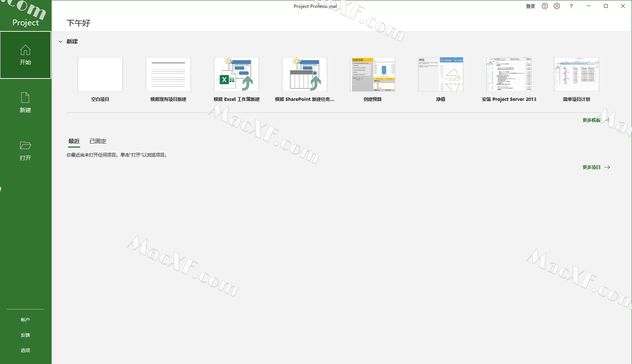This screenshot has height=364, width=632.
Task: Open the 反馈 feedback page
Action: (x=25, y=335)
